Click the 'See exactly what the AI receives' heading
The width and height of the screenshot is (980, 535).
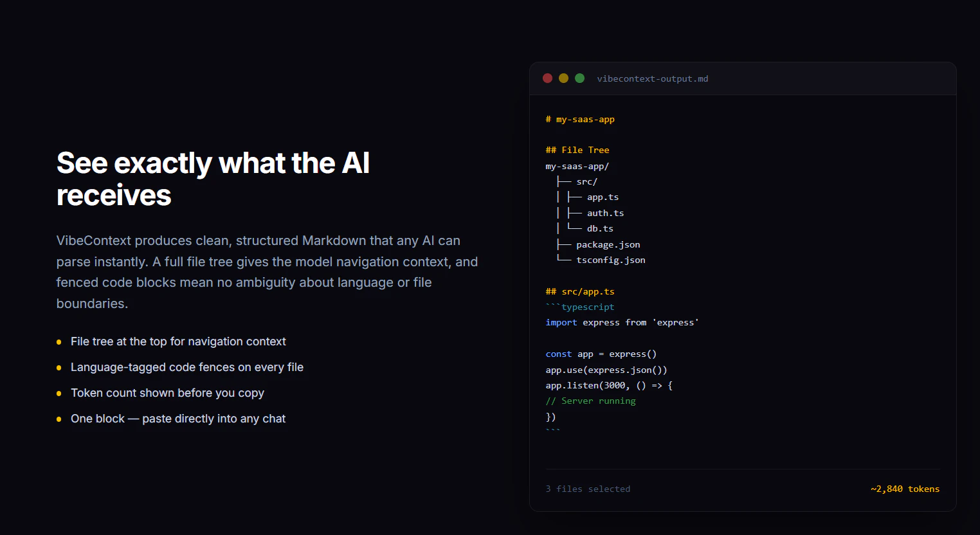(213, 179)
